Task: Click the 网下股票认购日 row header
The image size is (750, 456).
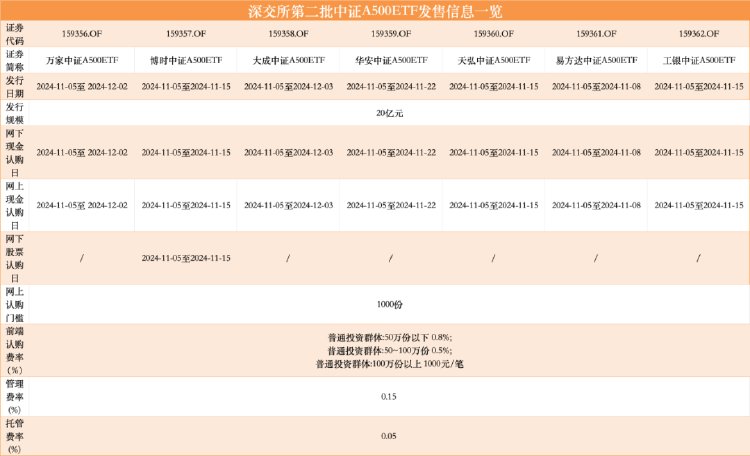Action: click(x=14, y=258)
